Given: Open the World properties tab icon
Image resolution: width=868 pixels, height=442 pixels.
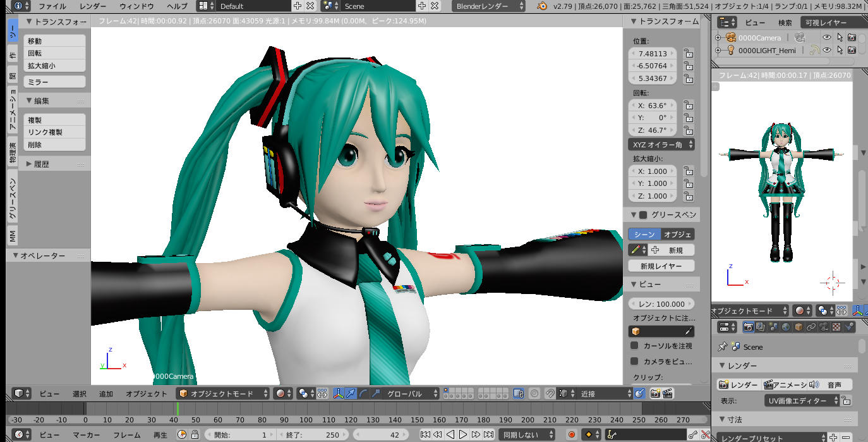Looking at the screenshot, I should pyautogui.click(x=787, y=327).
